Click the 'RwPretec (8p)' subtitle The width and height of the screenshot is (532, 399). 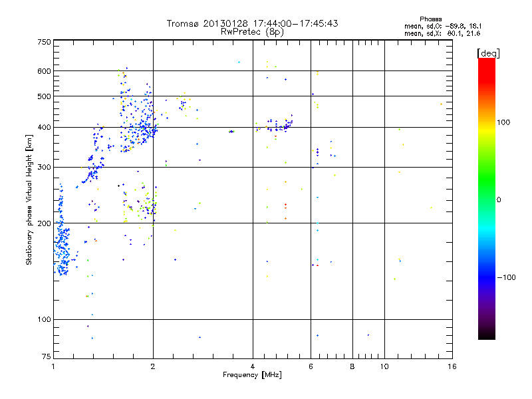[252, 32]
